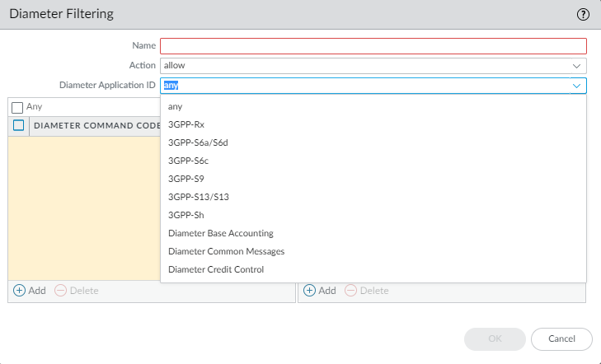
Task: Pick the 3GPP-S6c option
Action: [188, 161]
